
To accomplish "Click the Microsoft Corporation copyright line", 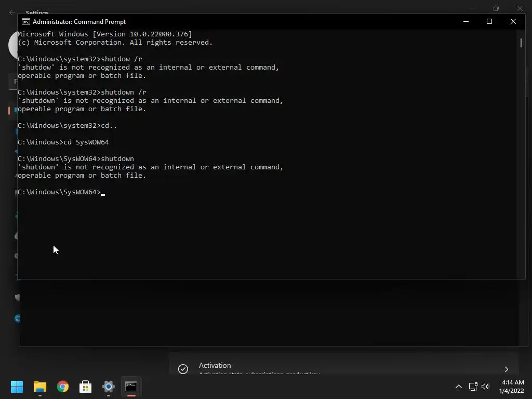I will (x=115, y=43).
